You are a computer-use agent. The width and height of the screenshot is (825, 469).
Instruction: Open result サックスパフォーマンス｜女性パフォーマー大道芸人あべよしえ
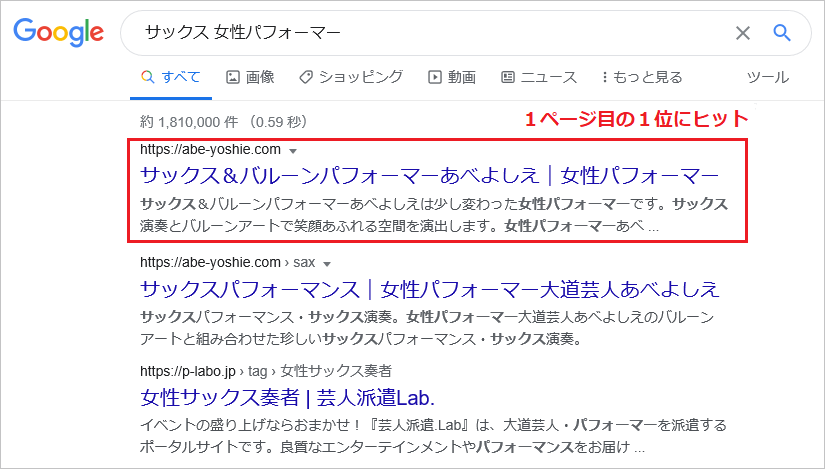tap(429, 289)
